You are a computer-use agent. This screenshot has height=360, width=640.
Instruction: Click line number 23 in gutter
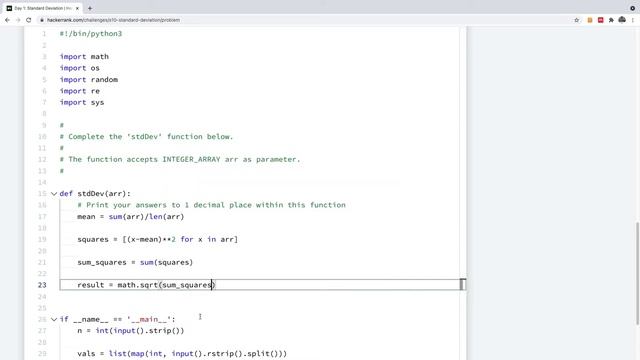[42, 285]
